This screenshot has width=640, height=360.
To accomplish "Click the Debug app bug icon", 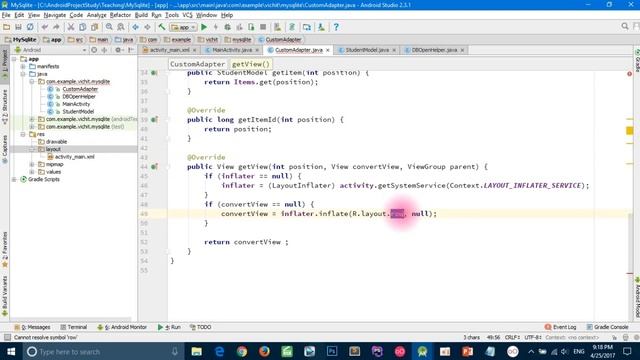I will [x=227, y=27].
